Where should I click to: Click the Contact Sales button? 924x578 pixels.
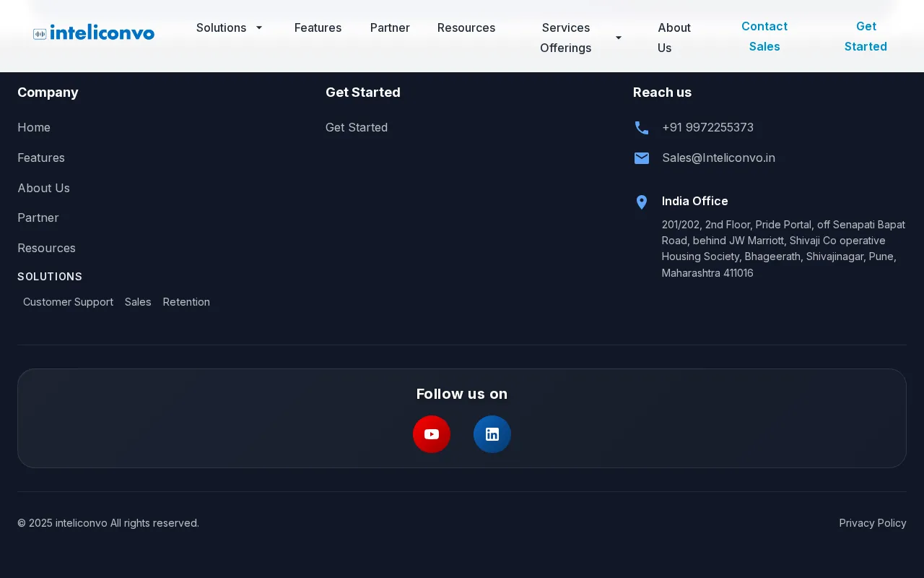click(x=764, y=36)
